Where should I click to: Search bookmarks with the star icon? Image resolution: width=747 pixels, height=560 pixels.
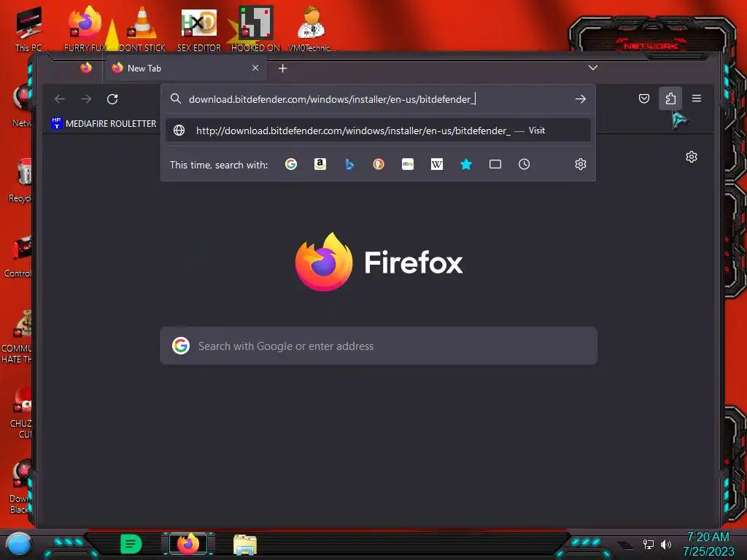click(466, 164)
